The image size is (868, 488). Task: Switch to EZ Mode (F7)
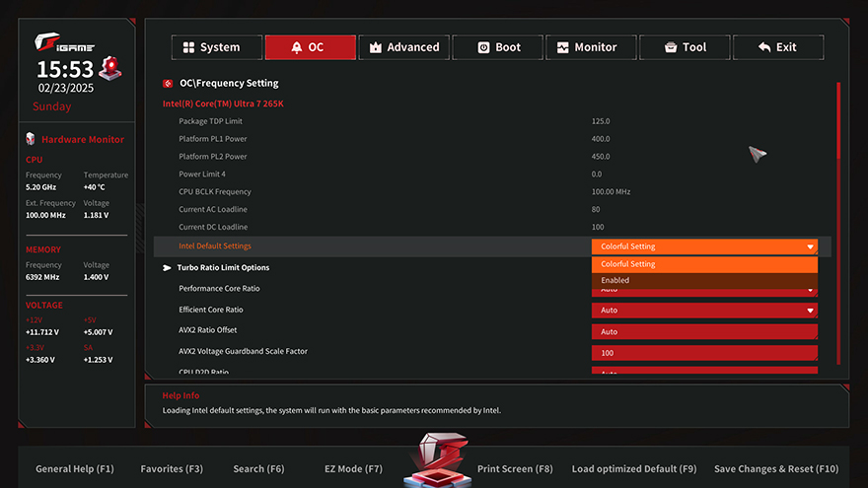pyautogui.click(x=353, y=468)
